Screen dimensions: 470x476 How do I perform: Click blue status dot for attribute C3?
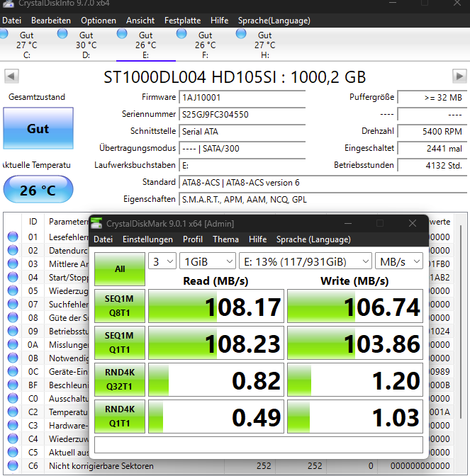coord(13,425)
